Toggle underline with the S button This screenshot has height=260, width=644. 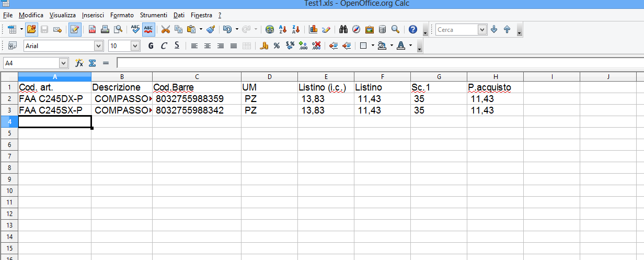tap(177, 46)
